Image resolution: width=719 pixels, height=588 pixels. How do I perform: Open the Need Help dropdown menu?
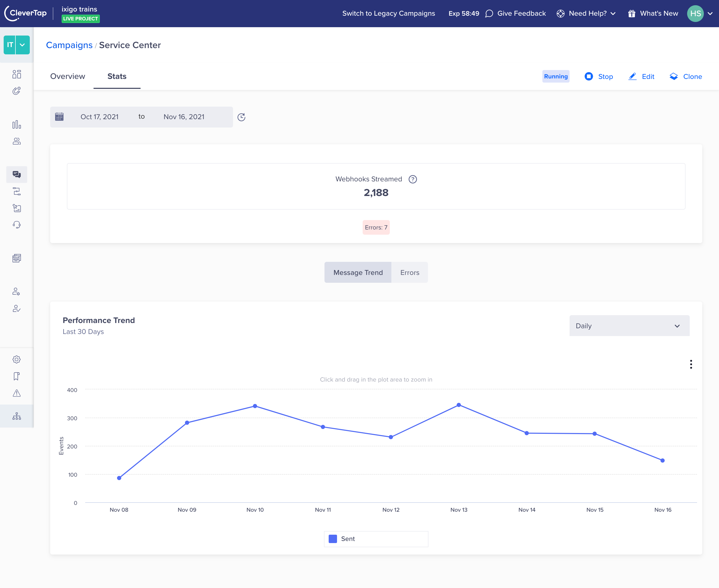(587, 14)
